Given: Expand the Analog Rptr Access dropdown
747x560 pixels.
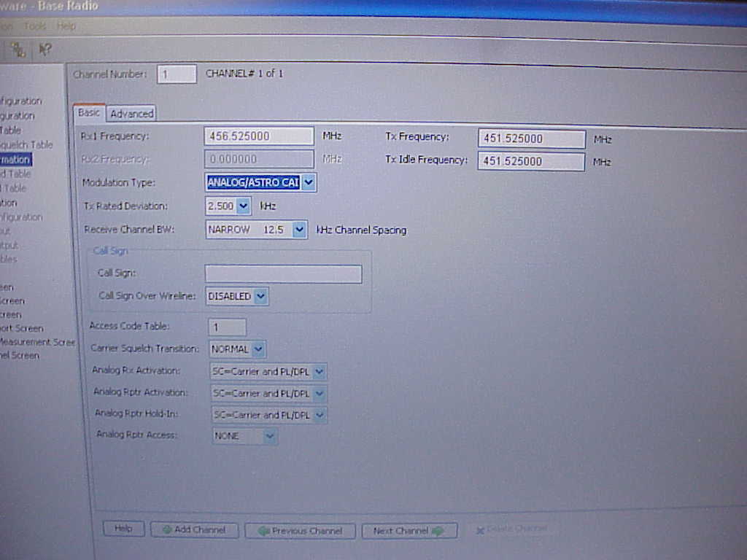Looking at the screenshot, I should (271, 436).
